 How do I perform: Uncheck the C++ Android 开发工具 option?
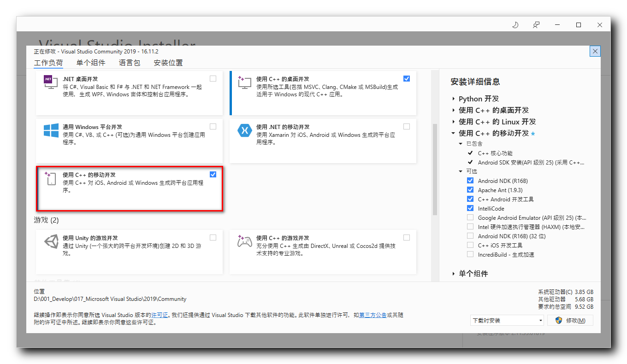tap(470, 199)
